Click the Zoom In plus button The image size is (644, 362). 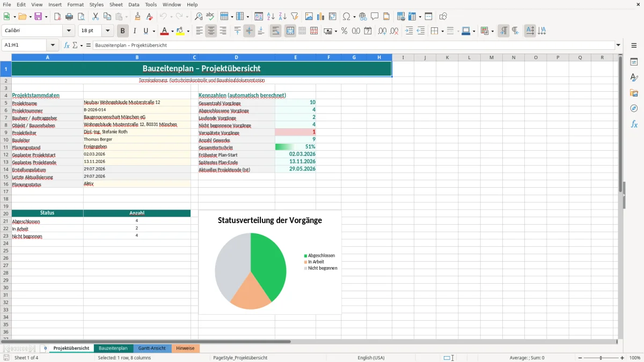(623, 358)
